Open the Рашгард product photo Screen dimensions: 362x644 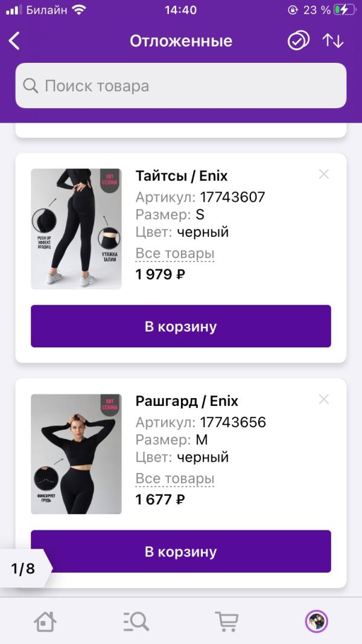(x=76, y=454)
